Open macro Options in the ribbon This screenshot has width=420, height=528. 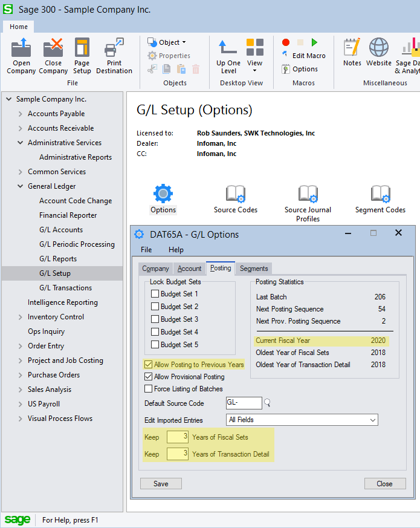300,69
